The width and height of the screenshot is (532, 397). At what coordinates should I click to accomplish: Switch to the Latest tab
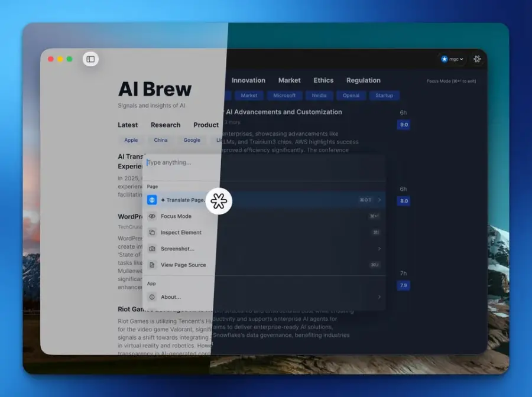click(x=128, y=125)
